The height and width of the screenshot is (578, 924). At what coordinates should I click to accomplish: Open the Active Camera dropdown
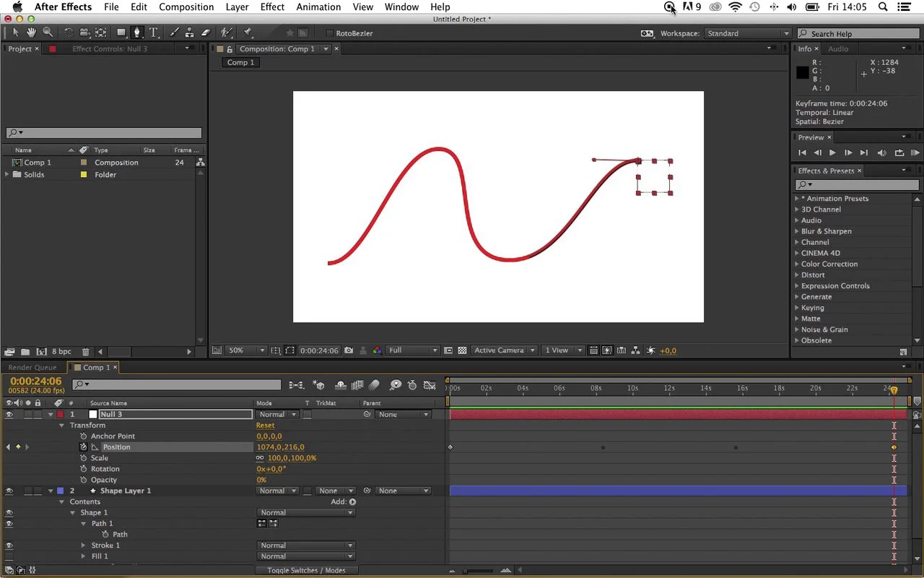[505, 350]
